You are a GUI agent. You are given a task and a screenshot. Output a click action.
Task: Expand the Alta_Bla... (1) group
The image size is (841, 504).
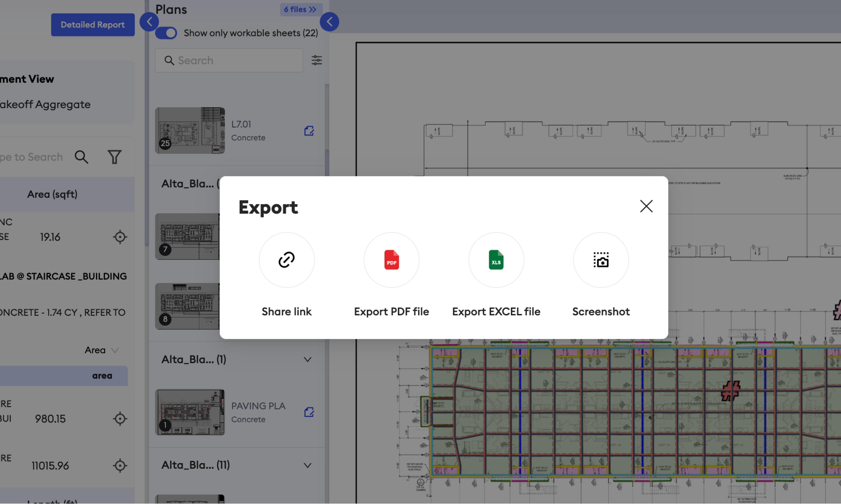(307, 359)
